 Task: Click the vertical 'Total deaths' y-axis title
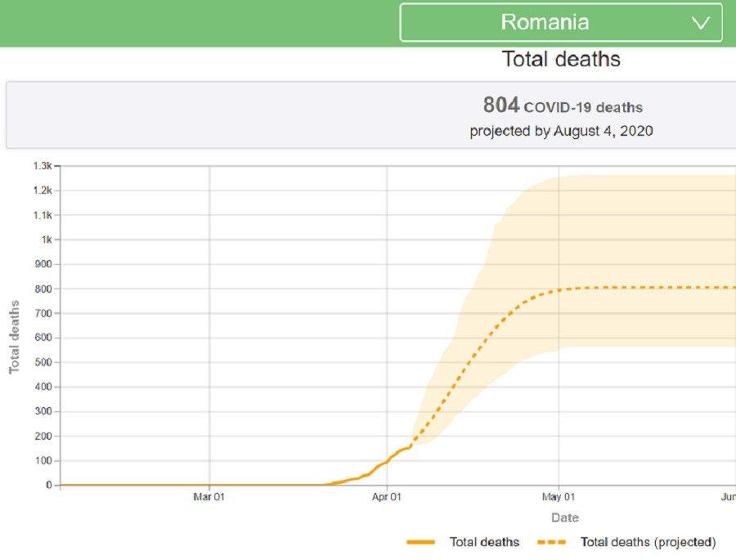pos(14,337)
